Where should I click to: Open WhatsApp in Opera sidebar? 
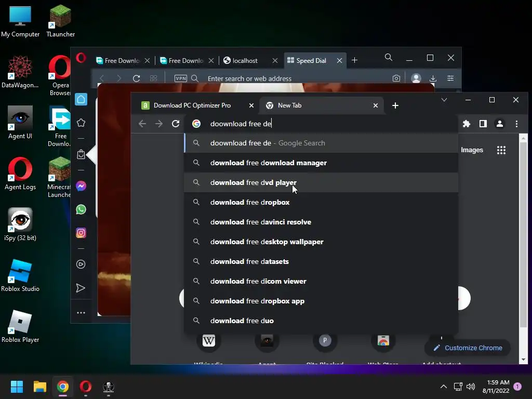coord(81,209)
